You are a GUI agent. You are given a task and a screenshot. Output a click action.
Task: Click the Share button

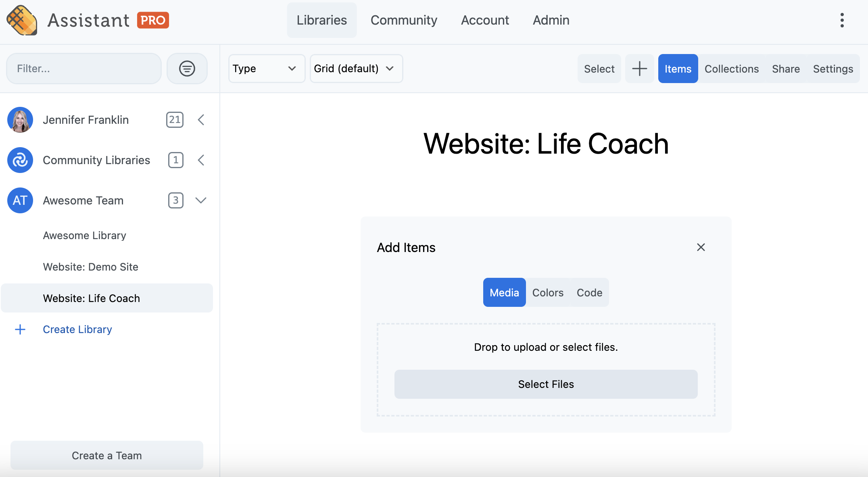pos(786,68)
